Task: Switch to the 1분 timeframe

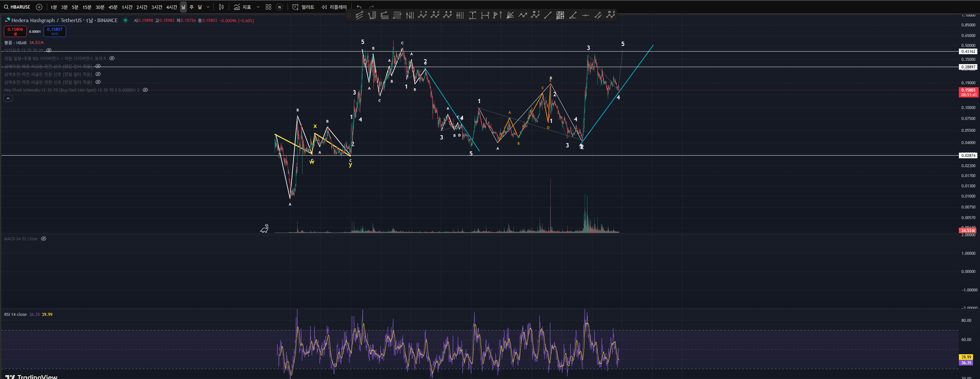Action: click(53, 7)
